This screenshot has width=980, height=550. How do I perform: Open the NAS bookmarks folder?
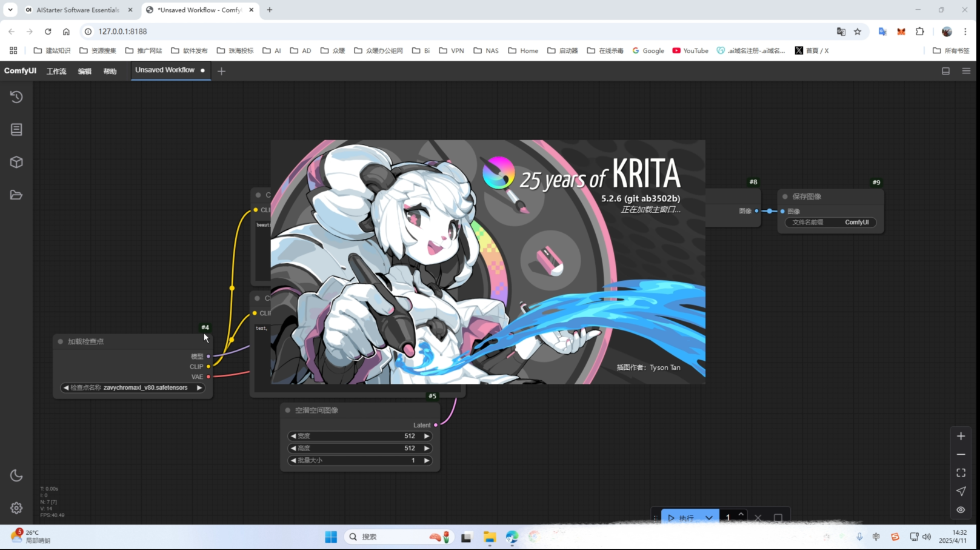(486, 51)
